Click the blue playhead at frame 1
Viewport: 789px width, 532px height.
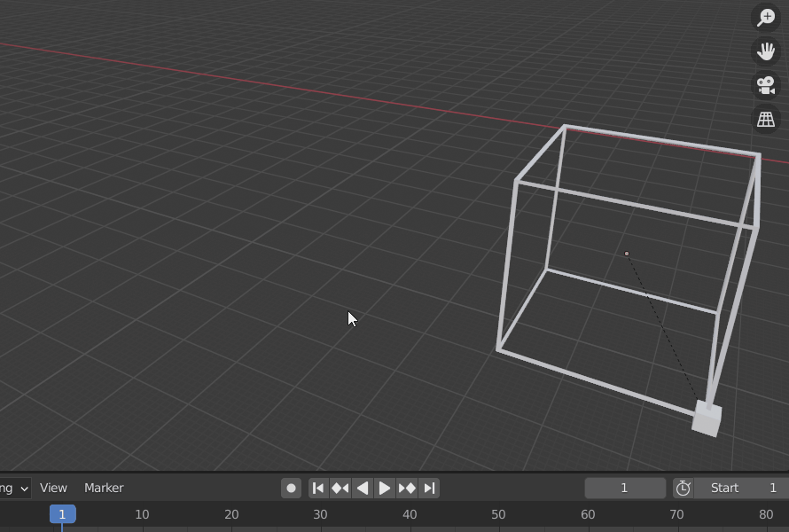(x=62, y=514)
